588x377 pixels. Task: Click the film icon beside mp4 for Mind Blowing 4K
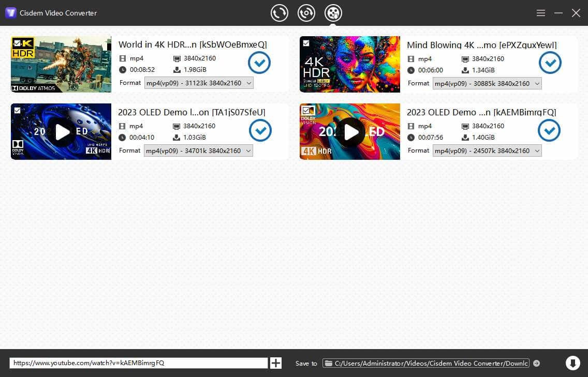(411, 59)
